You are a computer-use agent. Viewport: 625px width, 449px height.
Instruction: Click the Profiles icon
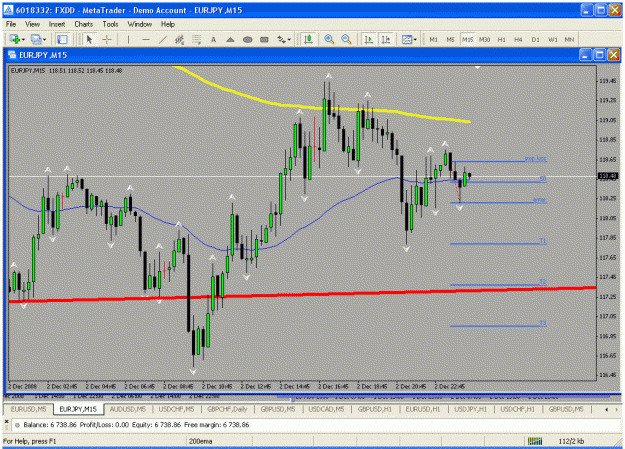(x=36, y=39)
